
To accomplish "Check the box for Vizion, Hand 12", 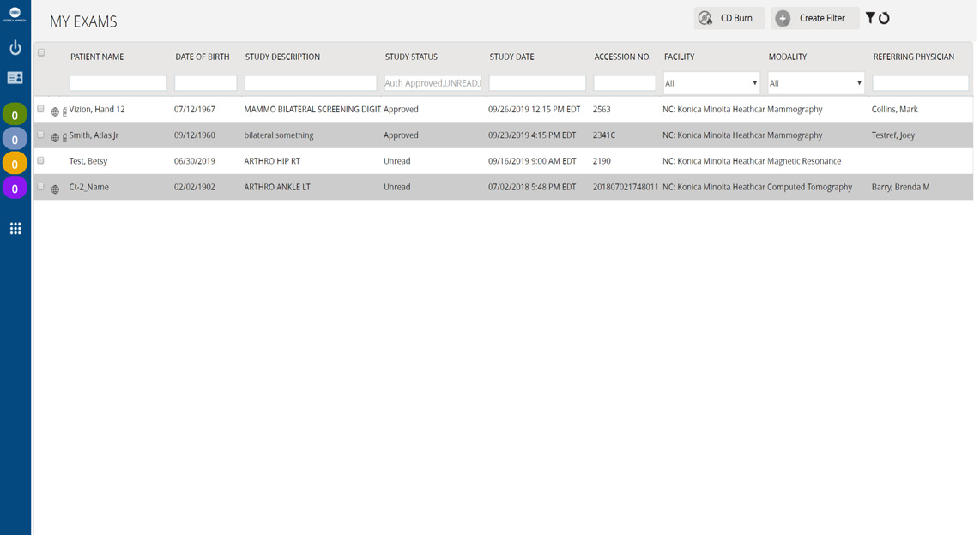I will tap(40, 109).
